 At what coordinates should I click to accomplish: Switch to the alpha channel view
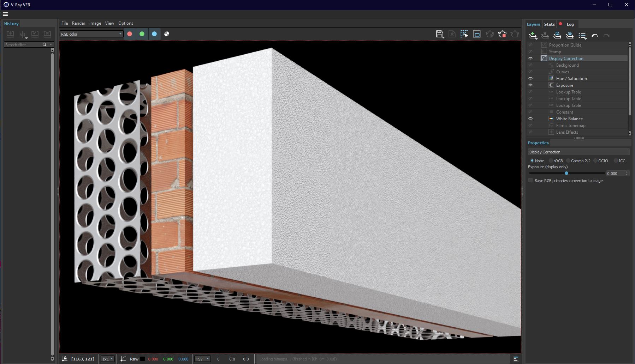click(167, 34)
